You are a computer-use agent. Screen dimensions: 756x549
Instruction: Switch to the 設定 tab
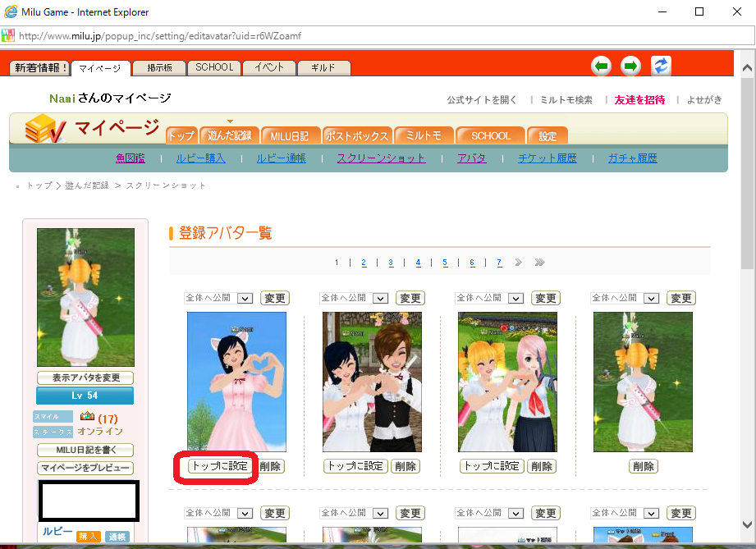pos(548,136)
